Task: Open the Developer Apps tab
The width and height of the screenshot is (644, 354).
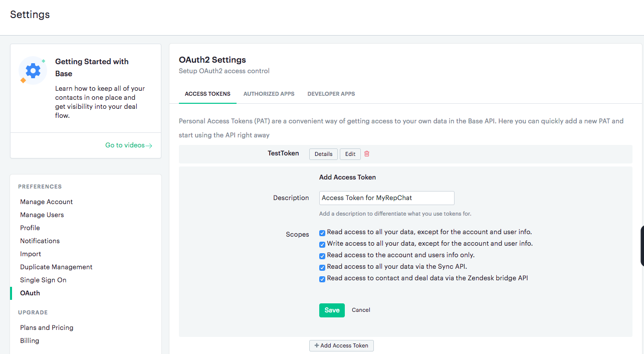Action: pyautogui.click(x=331, y=94)
